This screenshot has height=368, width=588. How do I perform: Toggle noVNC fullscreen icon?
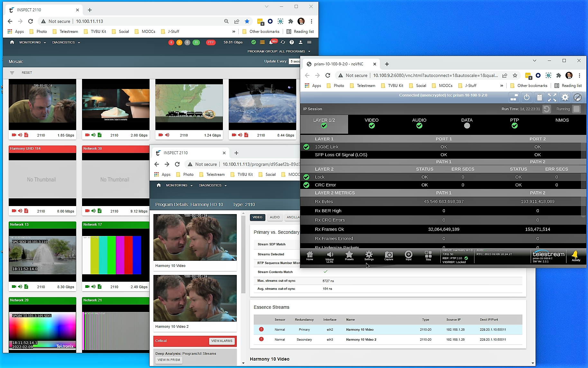pos(552,97)
